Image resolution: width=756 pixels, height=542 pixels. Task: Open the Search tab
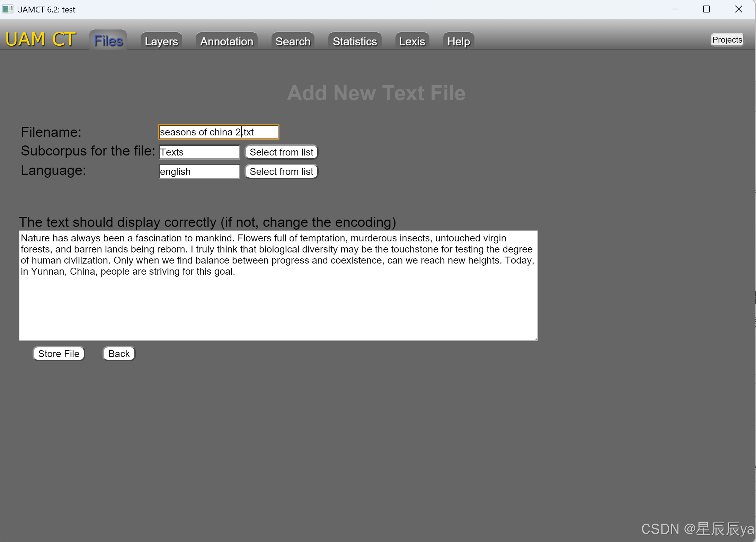[x=293, y=41]
